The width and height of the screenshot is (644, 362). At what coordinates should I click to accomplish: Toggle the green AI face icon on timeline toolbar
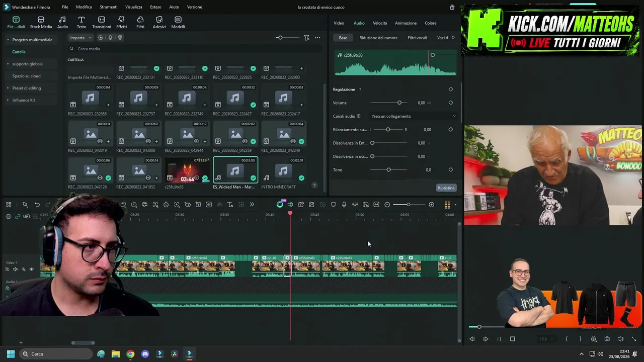[280, 205]
